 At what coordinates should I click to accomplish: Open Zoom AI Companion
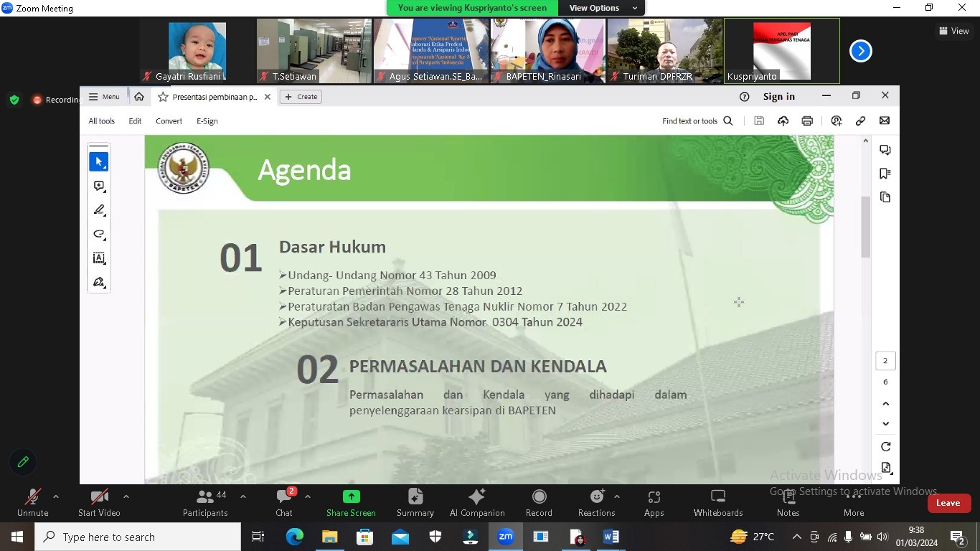477,503
